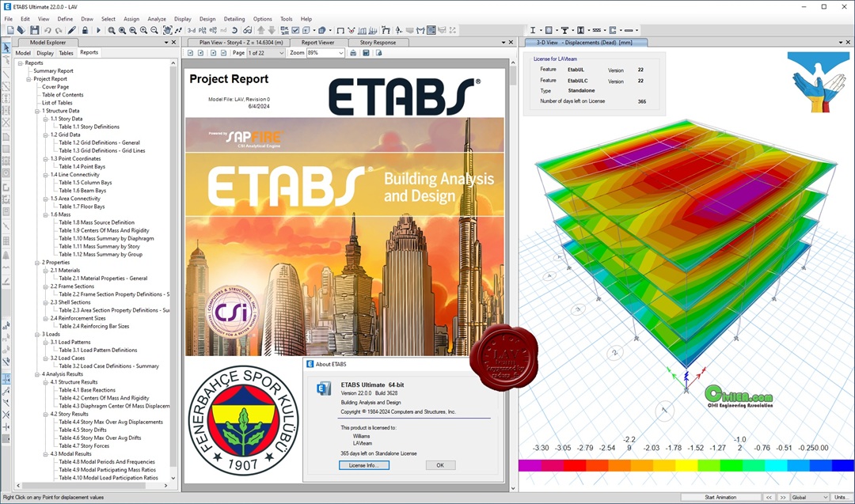The width and height of the screenshot is (855, 504).
Task: Select 'Summary Report' in the Reports tree
Action: [53, 71]
